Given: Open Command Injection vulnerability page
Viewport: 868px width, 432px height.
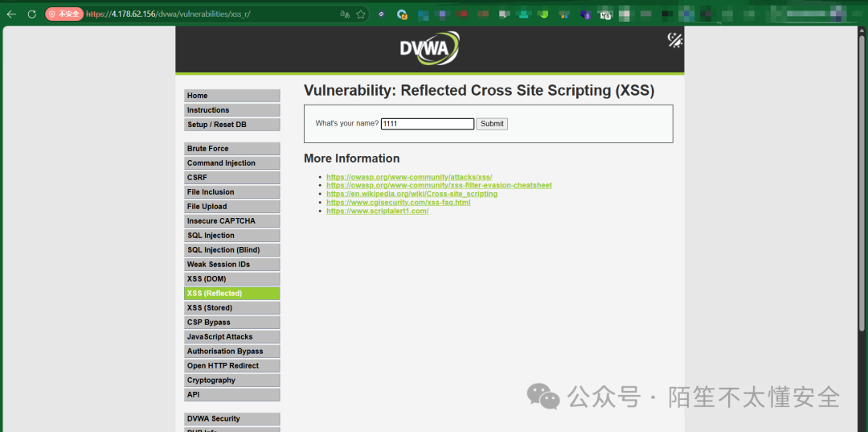Looking at the screenshot, I should (x=232, y=163).
